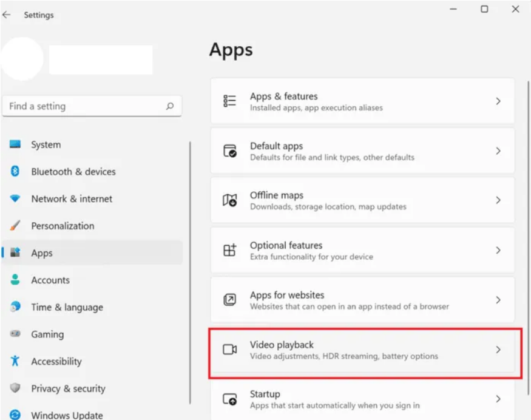Screen dimensions: 531x420
Task: Click the Default apps icon
Action: tap(229, 151)
